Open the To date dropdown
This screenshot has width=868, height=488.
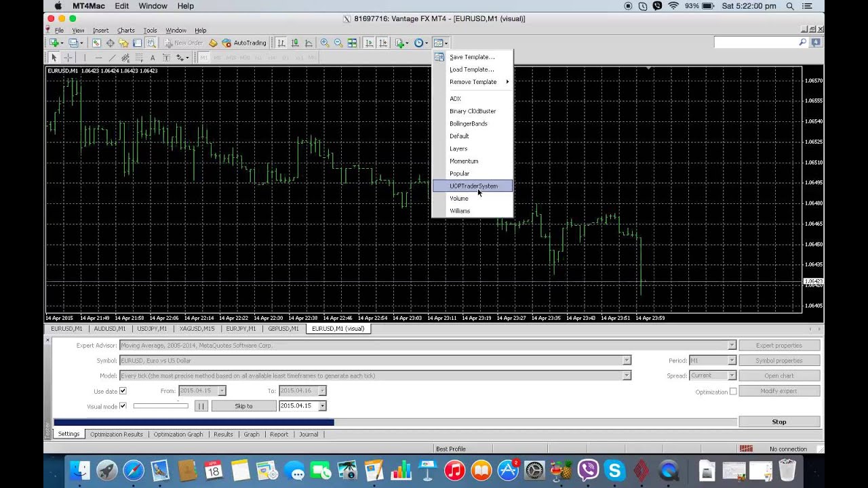322,391
